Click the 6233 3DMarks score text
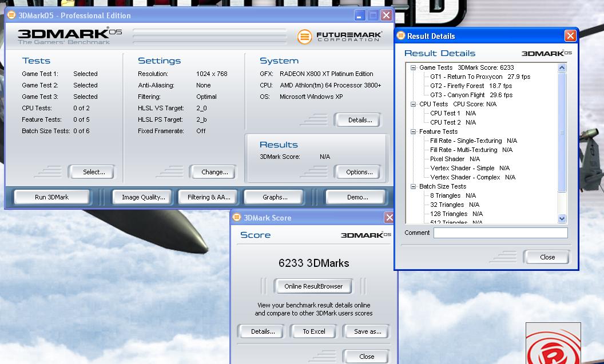Screen dimensions: 604x364 point(313,263)
